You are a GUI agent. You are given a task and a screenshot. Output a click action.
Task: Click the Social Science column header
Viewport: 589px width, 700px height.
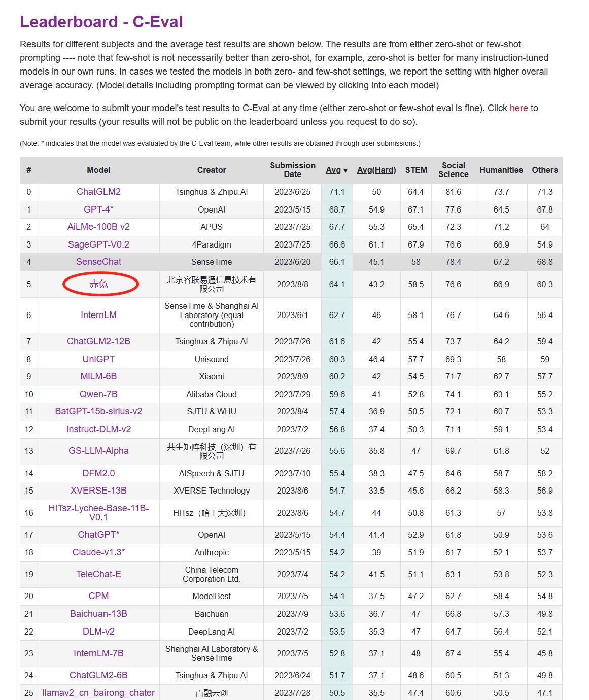(x=453, y=170)
